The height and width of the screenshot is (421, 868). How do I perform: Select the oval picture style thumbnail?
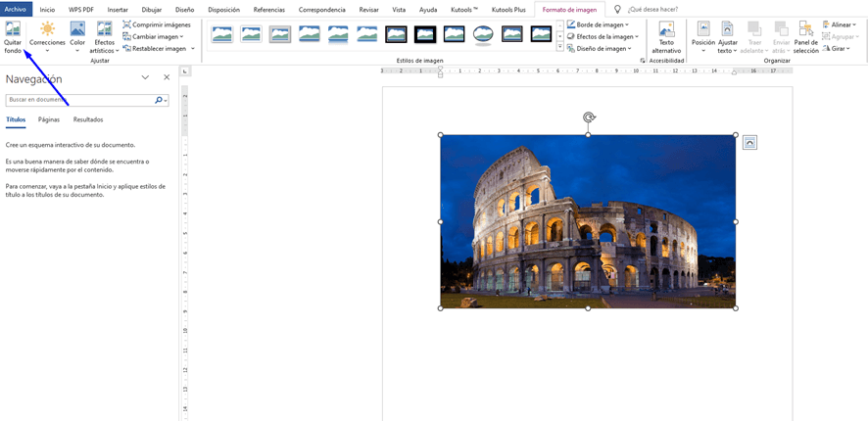(x=483, y=34)
